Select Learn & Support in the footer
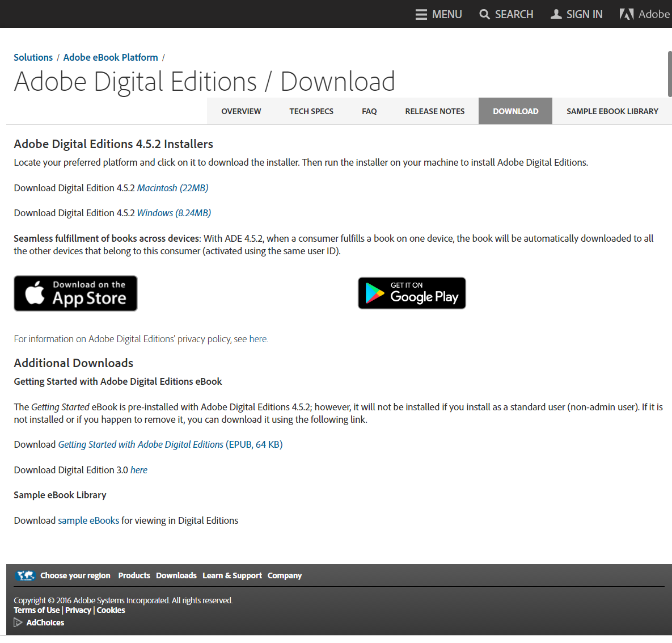 [232, 575]
